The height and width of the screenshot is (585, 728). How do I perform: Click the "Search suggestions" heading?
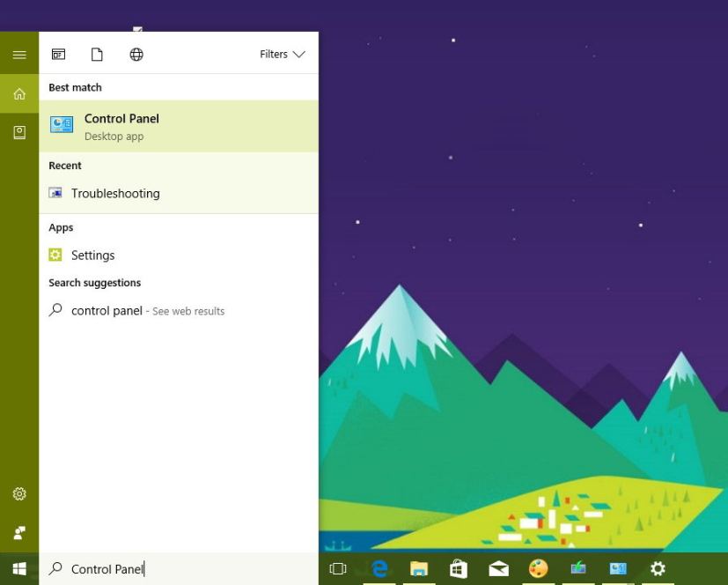95,283
